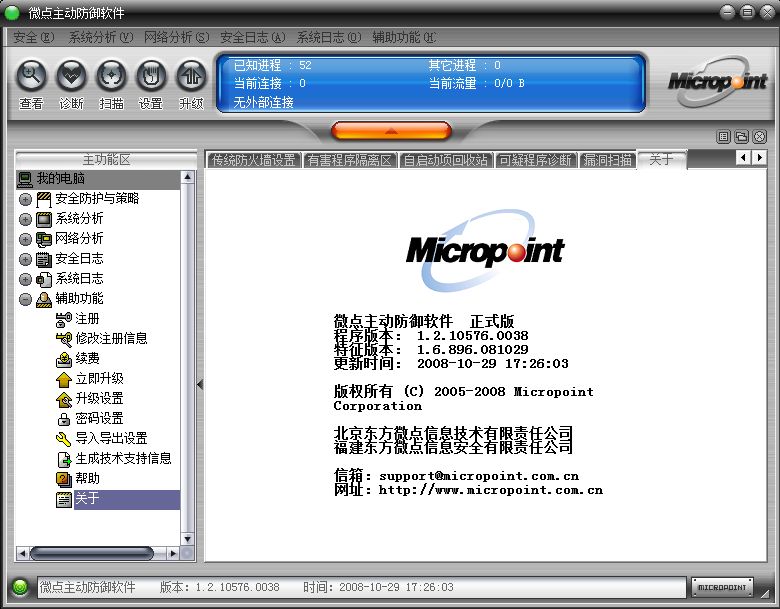Image resolution: width=780 pixels, height=609 pixels.
Task: Select the 关于 tab
Action: click(x=662, y=160)
